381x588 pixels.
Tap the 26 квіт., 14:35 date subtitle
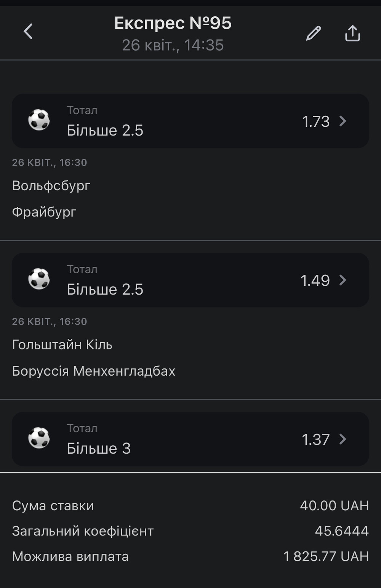tap(173, 45)
